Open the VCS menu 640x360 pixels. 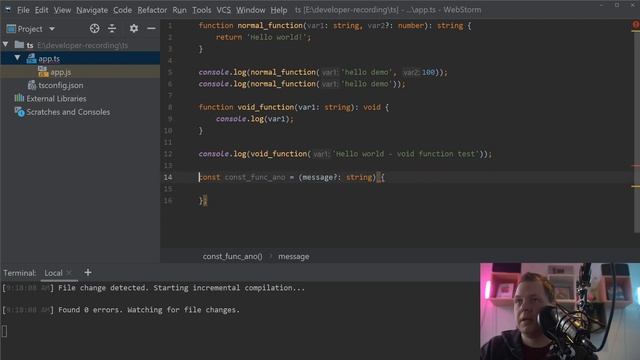pyautogui.click(x=223, y=10)
